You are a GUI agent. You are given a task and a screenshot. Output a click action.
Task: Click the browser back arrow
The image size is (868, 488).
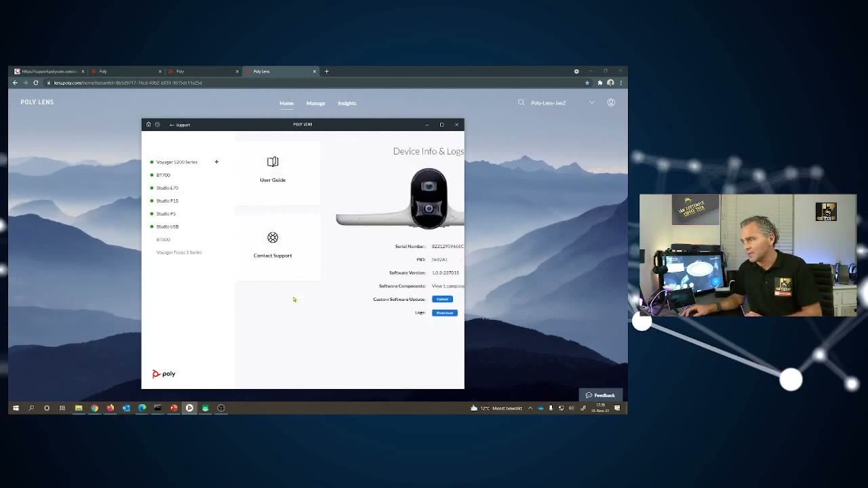[x=15, y=83]
